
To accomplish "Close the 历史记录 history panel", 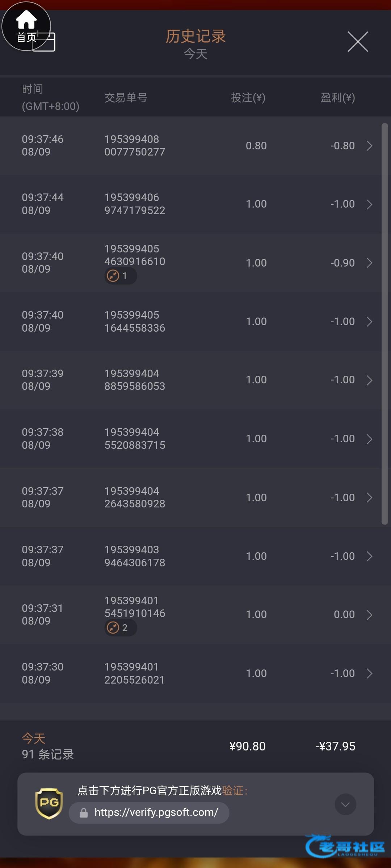I will click(358, 42).
